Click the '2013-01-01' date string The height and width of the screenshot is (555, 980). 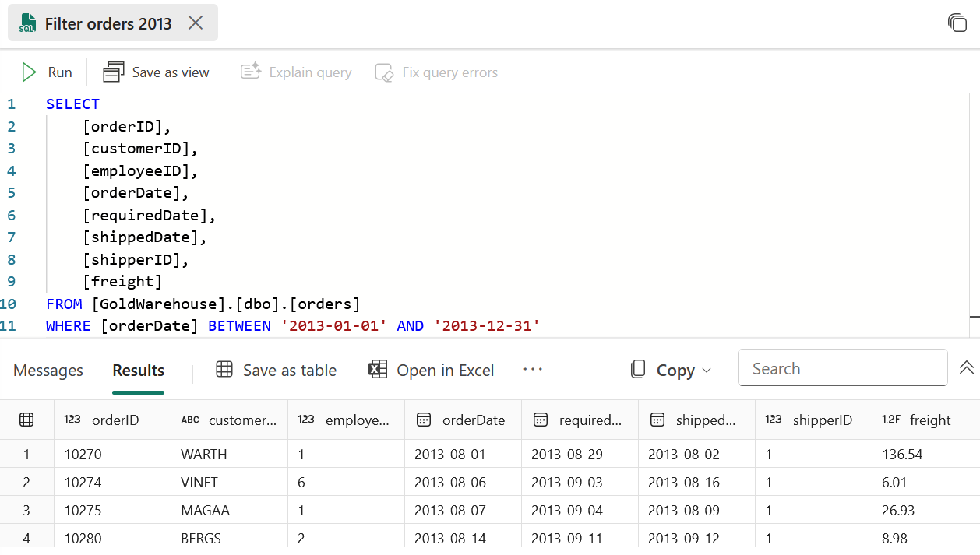pos(333,325)
